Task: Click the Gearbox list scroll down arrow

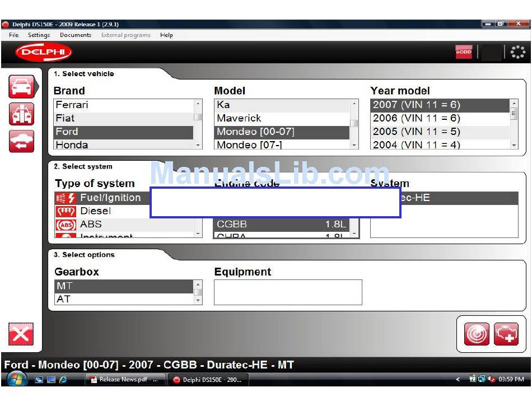Action: click(198, 301)
